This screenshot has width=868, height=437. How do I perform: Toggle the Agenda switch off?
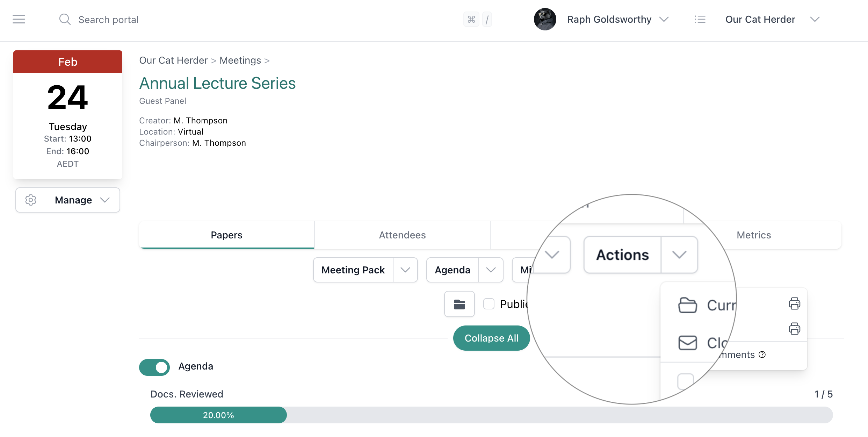coord(154,367)
